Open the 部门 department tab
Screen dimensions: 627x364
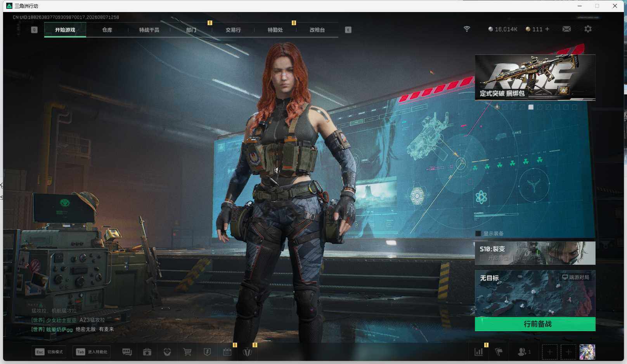[191, 30]
